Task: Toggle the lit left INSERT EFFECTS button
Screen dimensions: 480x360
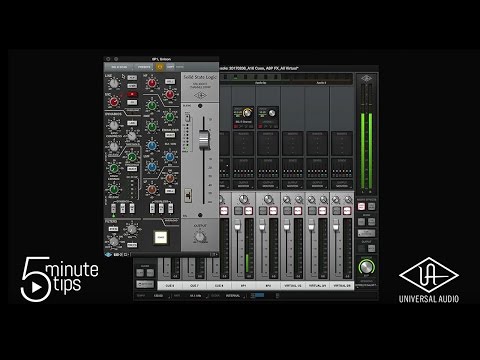Action: point(361,207)
